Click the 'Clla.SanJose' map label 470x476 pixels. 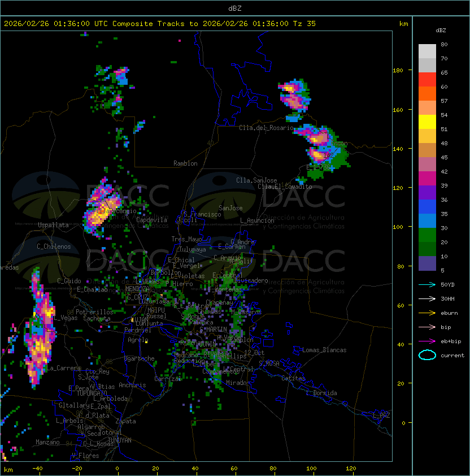pyautogui.click(x=256, y=180)
